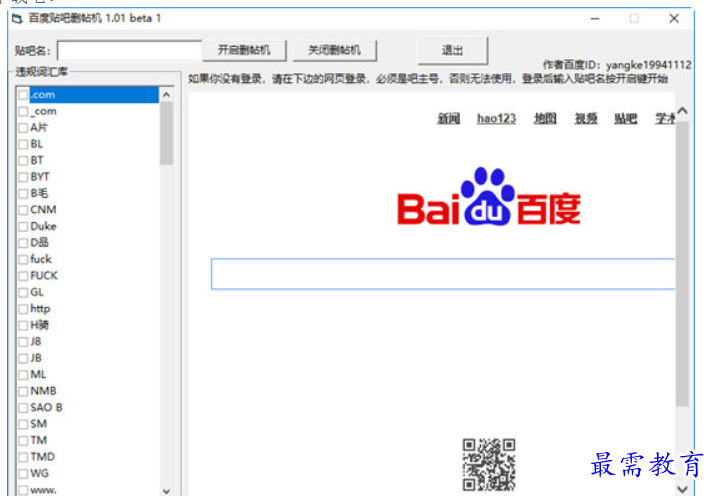The height and width of the screenshot is (496, 712).
Task: Tick the GL checkbox
Action: point(23,293)
